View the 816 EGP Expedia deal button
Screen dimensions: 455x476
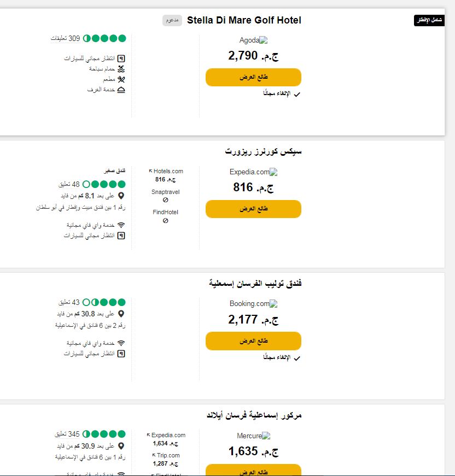253,209
